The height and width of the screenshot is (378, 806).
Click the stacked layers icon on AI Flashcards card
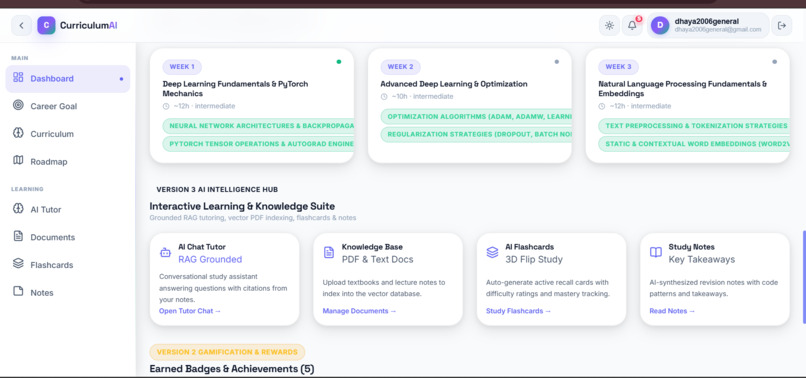click(492, 253)
